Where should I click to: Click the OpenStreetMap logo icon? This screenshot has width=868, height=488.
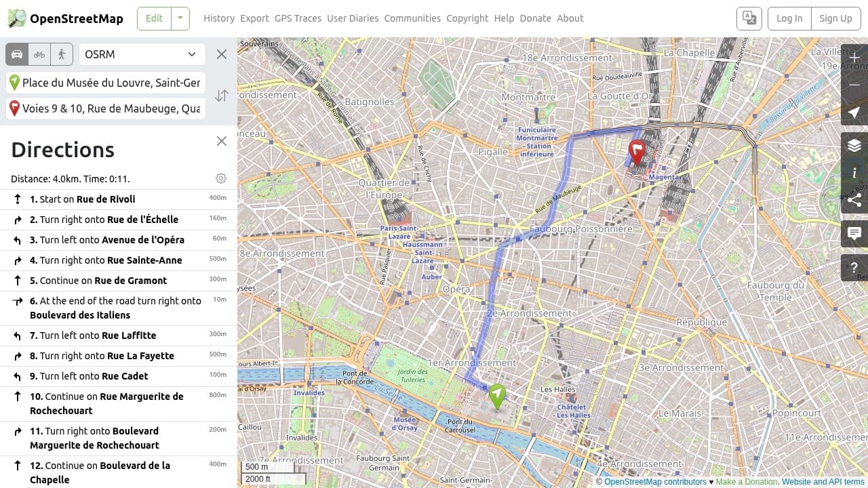(x=17, y=18)
